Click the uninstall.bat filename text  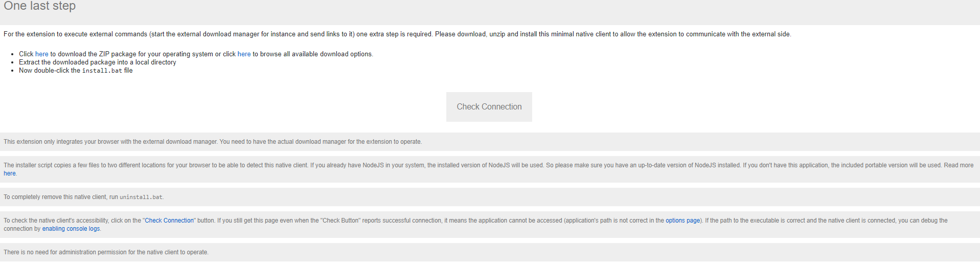coord(141,197)
